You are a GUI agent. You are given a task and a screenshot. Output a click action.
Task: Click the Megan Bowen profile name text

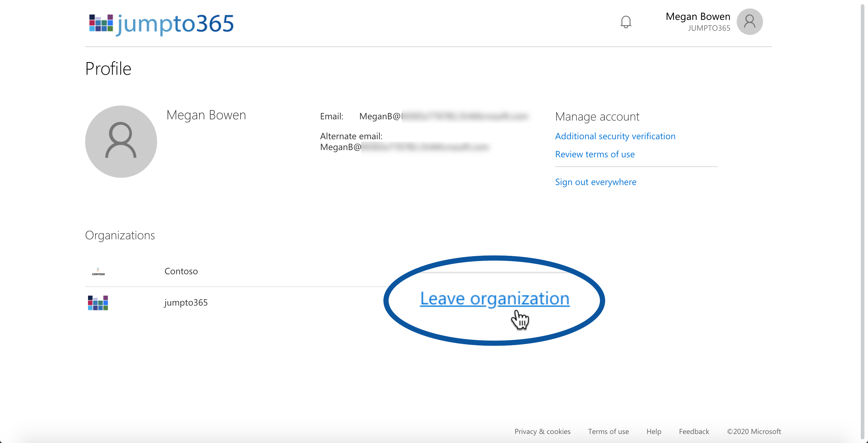pos(206,115)
